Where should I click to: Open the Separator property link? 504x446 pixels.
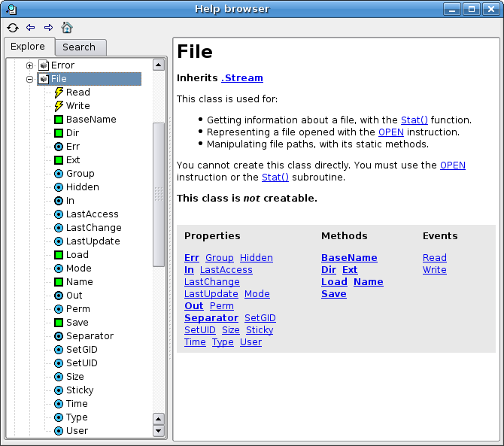coord(211,318)
